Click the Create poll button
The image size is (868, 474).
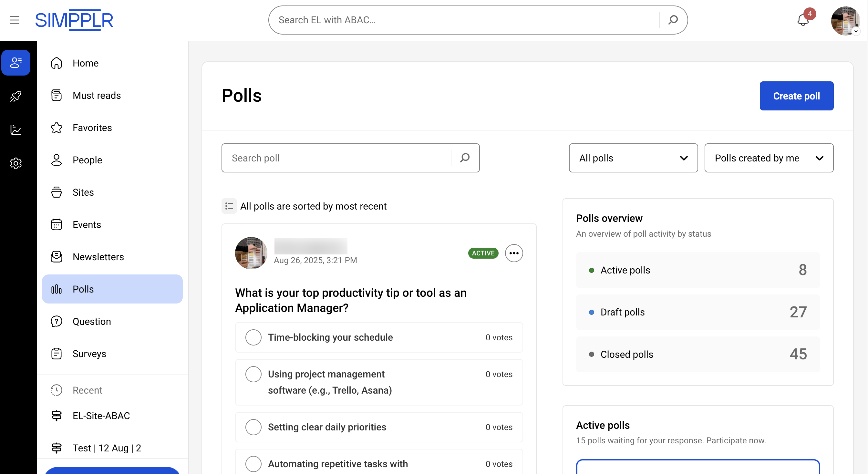pos(796,96)
